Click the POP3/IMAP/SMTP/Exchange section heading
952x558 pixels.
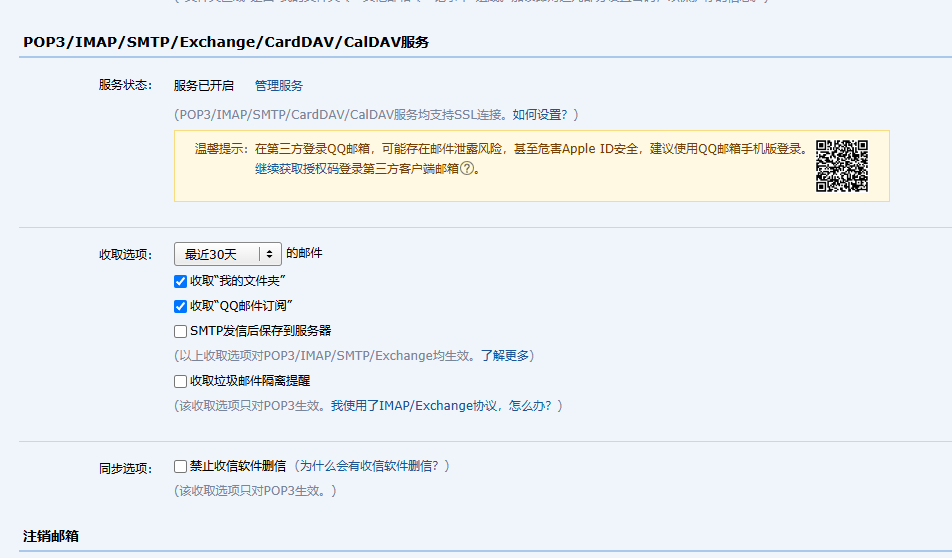(226, 43)
